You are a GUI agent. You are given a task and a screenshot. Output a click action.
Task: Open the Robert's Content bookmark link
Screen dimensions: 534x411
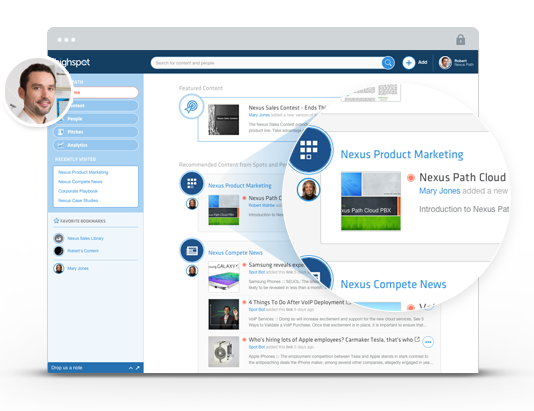[83, 251]
